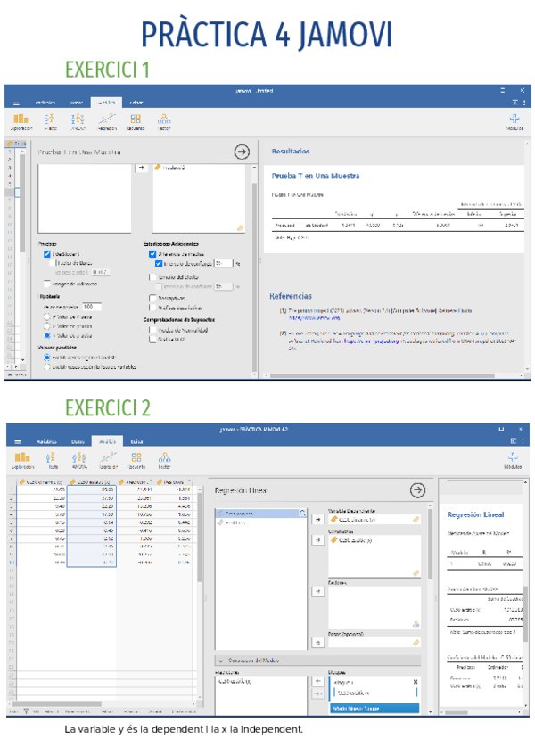Open Pruebas T menu in Exercici 2 window
Screen dimensions: 535x756
[51, 460]
